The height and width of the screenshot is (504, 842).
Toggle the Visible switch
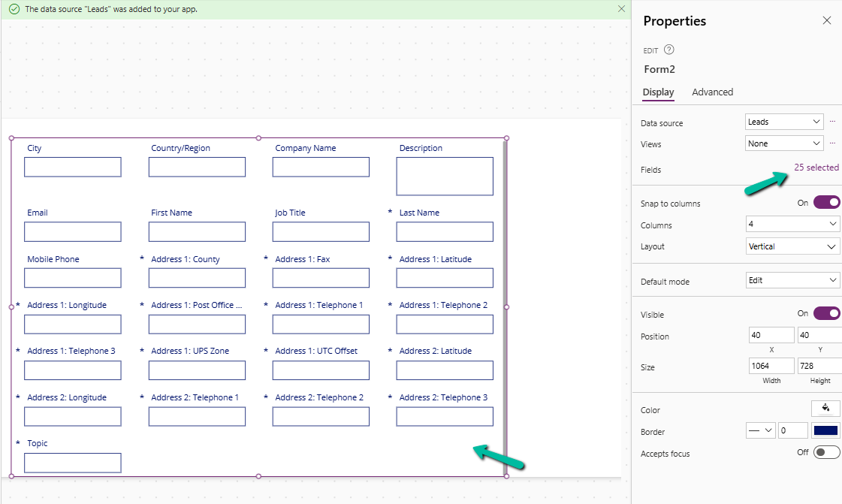826,313
